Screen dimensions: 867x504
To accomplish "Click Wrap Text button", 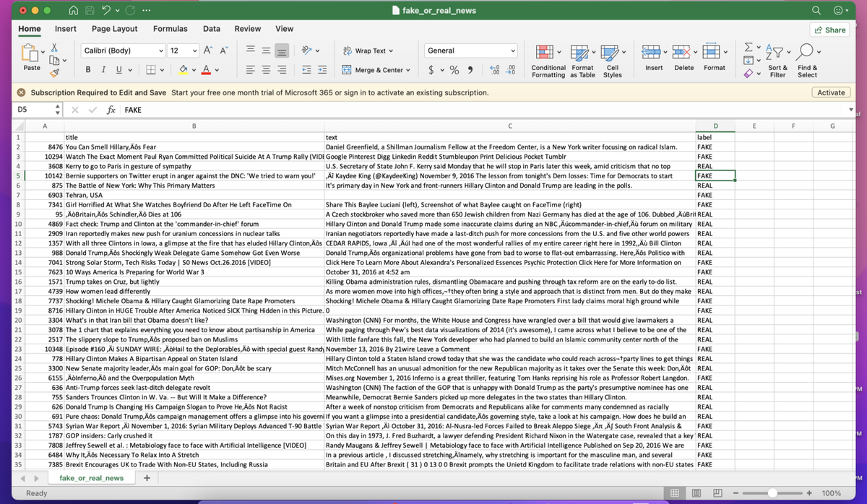I will click(x=368, y=51).
